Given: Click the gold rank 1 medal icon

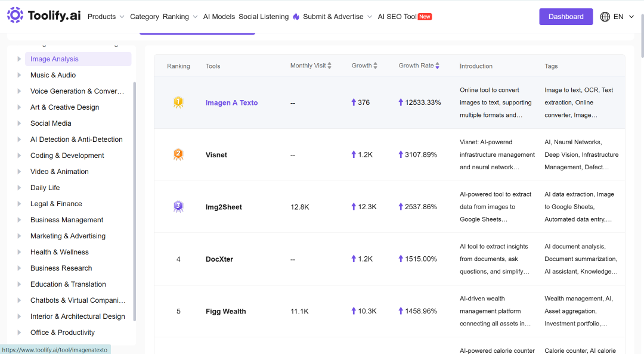Looking at the screenshot, I should coord(178,103).
